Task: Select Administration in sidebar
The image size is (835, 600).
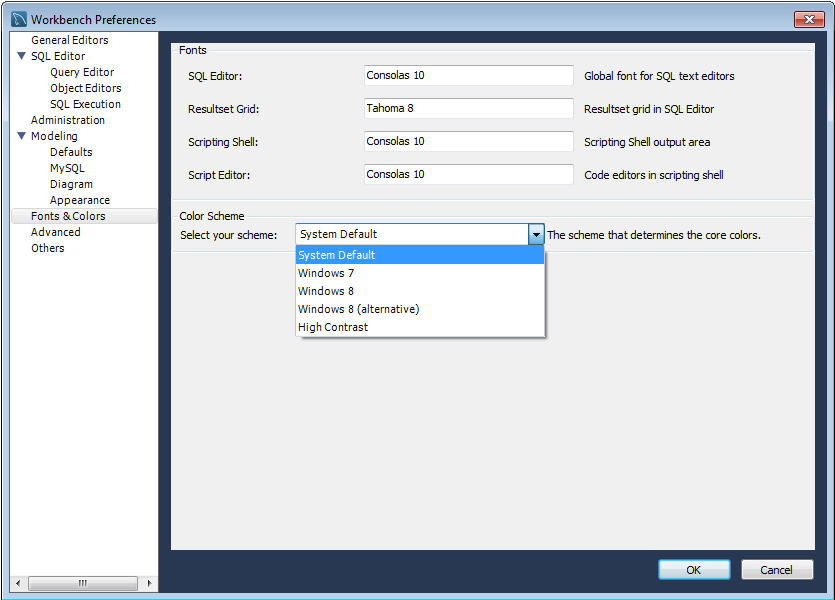Action: click(x=68, y=120)
